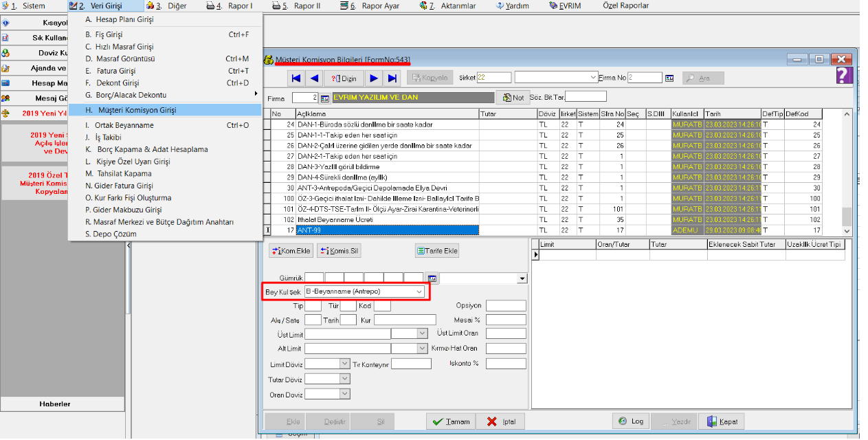Viewport: 868px width, 440px height.
Task: Open the Bey.Kul.Şek Beyanname (Antrepo) dropdown
Action: [419, 292]
